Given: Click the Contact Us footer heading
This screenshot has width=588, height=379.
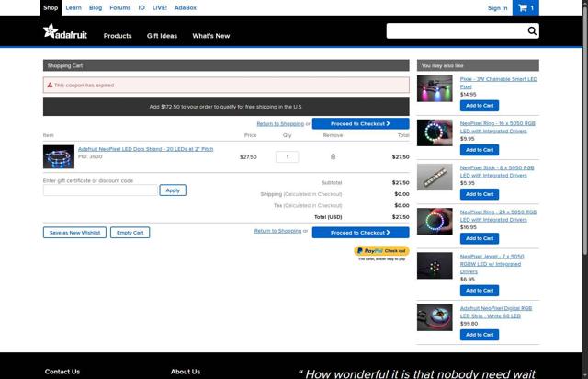Looking at the screenshot, I should 62,372.
